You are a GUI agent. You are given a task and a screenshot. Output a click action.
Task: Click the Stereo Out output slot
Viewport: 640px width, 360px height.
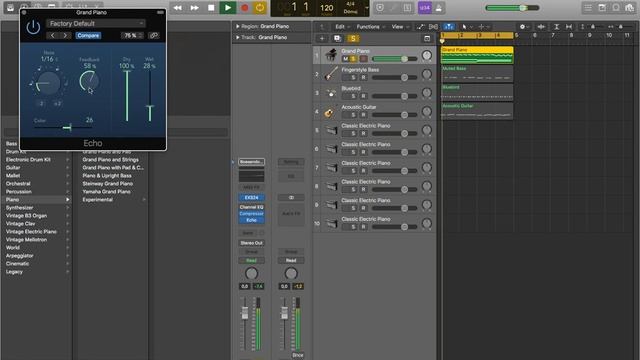251,243
